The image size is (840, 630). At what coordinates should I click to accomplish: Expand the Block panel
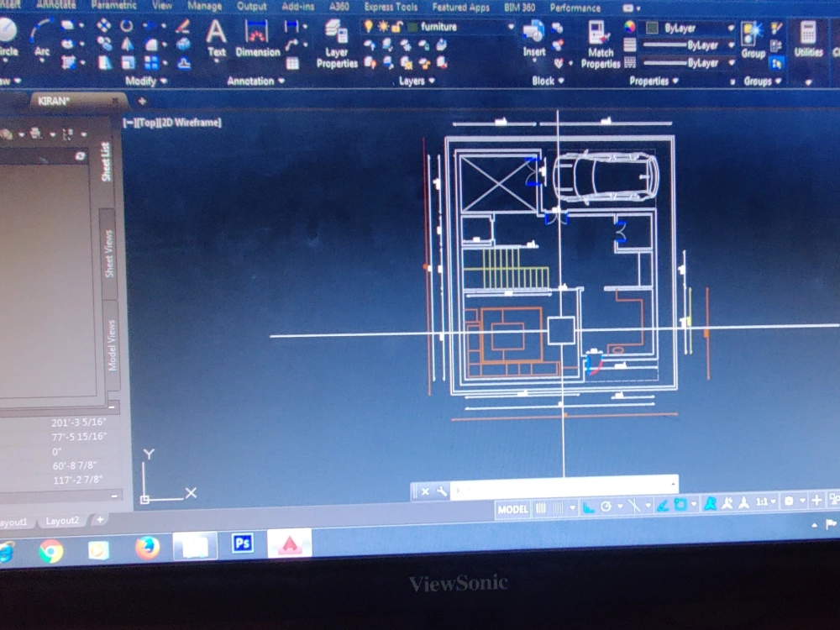(x=548, y=81)
